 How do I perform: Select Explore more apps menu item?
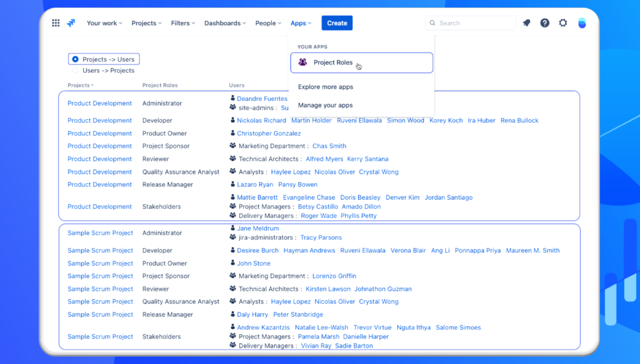pyautogui.click(x=325, y=87)
